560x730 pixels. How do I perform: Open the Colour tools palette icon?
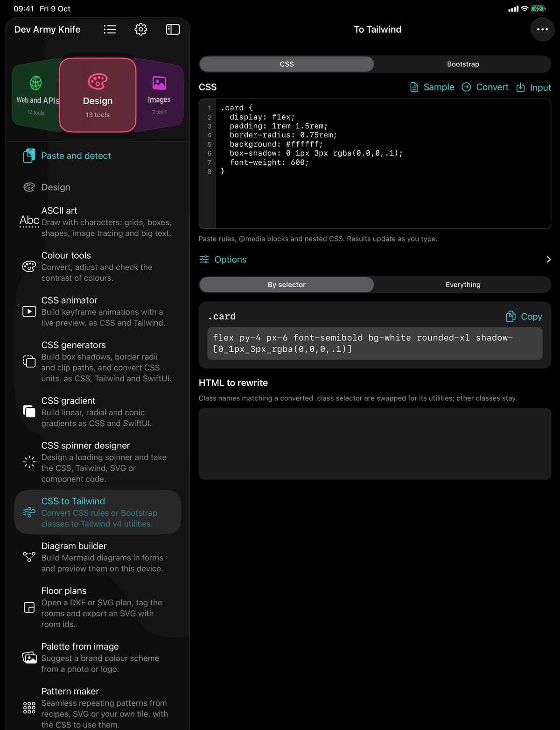[x=29, y=266]
